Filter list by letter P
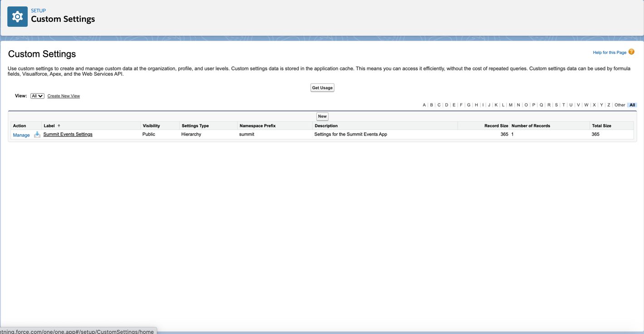Viewport: 644px width, 334px height. (534, 105)
